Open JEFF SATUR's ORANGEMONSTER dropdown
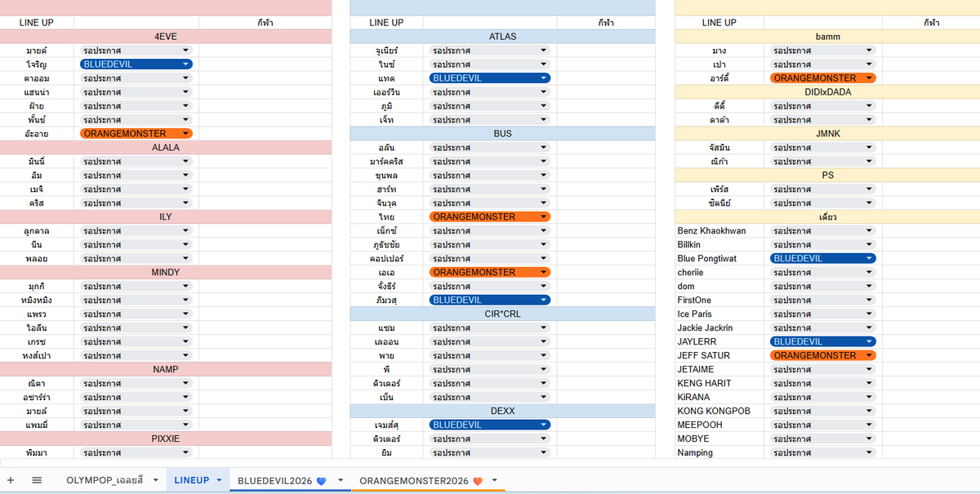 click(822, 355)
